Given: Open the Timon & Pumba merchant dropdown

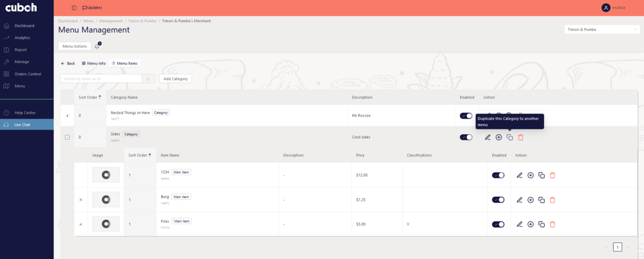Looking at the screenshot, I should pyautogui.click(x=601, y=29).
